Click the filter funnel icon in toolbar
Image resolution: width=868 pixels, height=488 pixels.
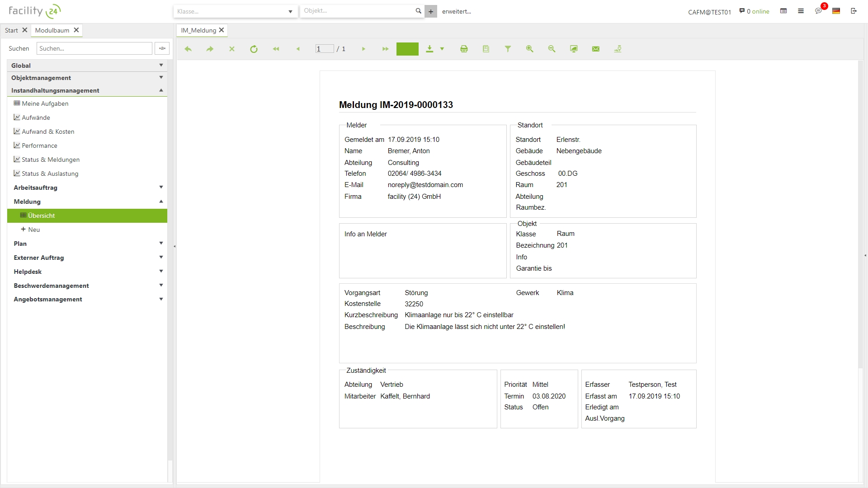508,49
